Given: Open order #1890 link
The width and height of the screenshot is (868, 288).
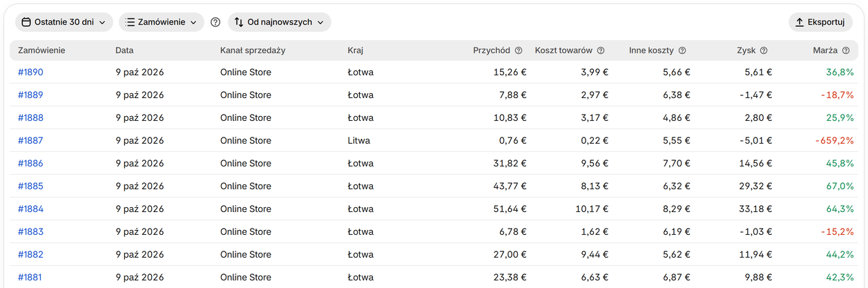Looking at the screenshot, I should coord(30,72).
